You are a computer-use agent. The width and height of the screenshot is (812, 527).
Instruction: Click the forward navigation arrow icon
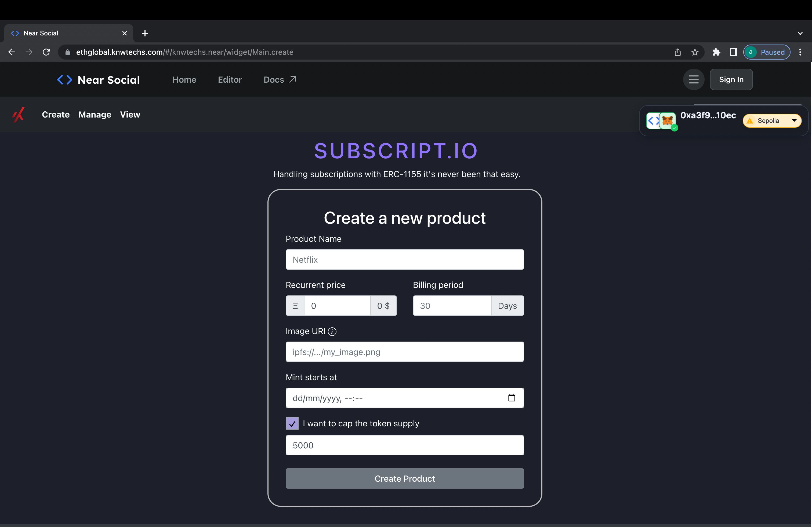click(x=28, y=52)
